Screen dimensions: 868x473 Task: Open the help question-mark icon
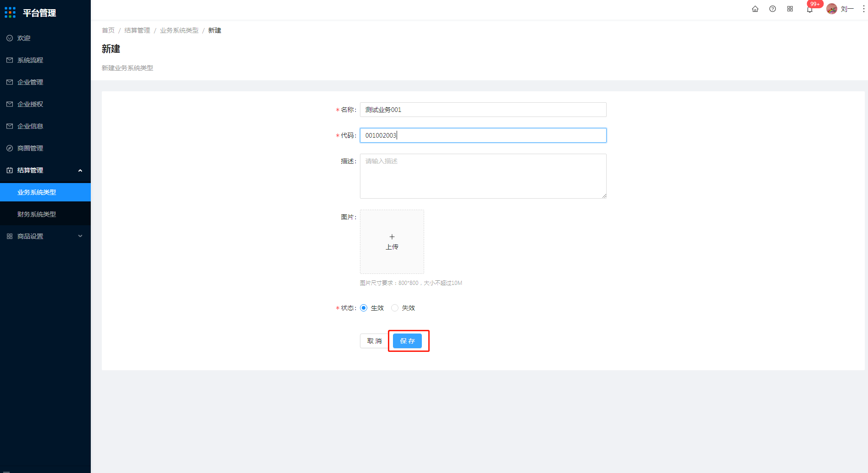773,9
